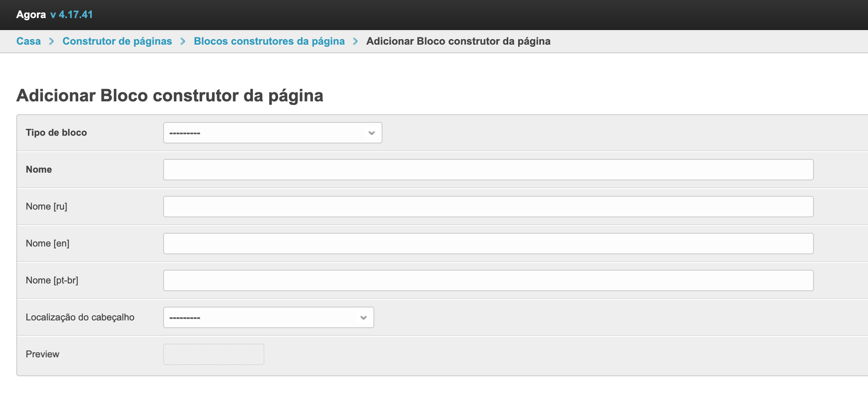Click the breadcrumb chevron after Casa
Viewport: 868px width, 396px height.
[52, 41]
